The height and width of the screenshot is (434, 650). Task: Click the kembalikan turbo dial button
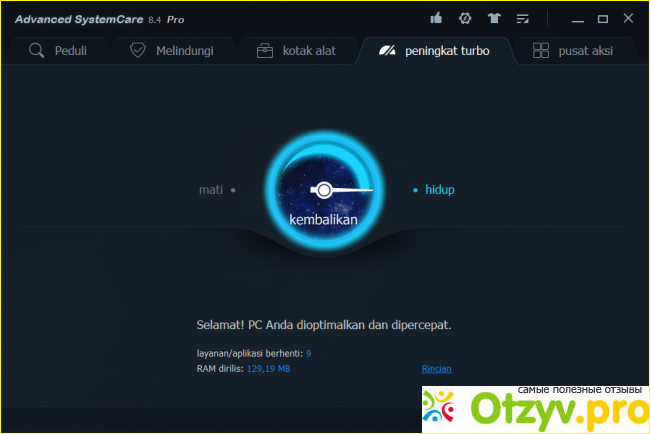325,191
